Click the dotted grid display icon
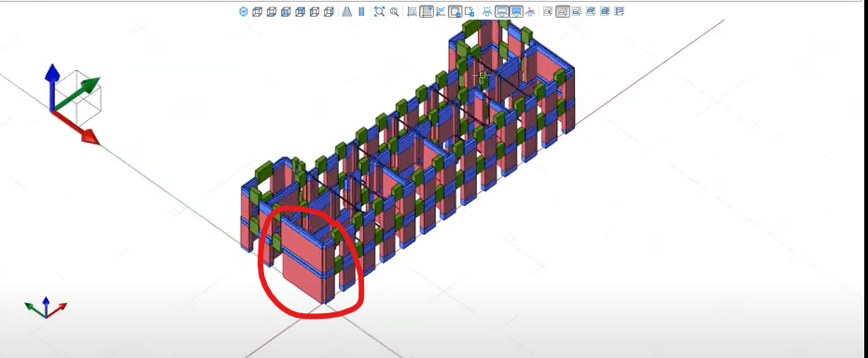The height and width of the screenshot is (358, 868). click(x=412, y=11)
